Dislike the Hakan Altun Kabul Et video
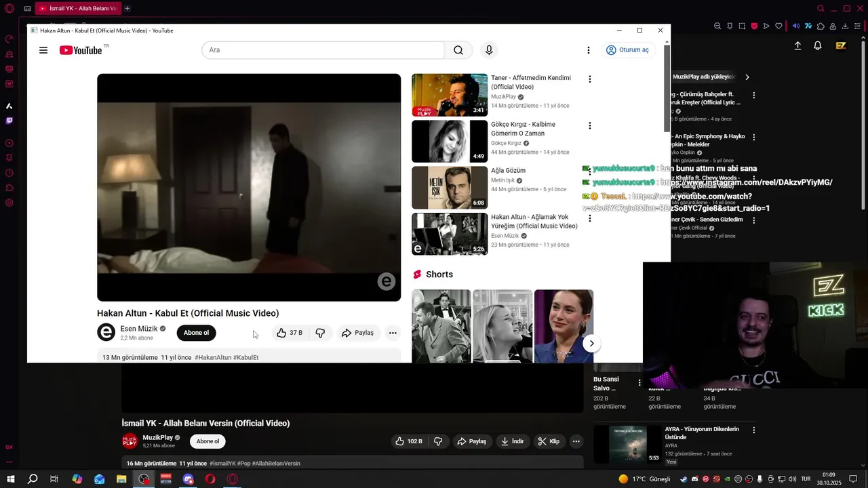Screen dimensions: 868x488 (320, 333)
